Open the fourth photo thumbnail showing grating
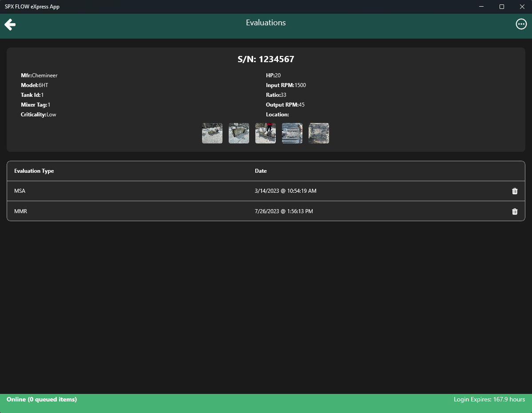The height and width of the screenshot is (413, 532). coord(292,133)
